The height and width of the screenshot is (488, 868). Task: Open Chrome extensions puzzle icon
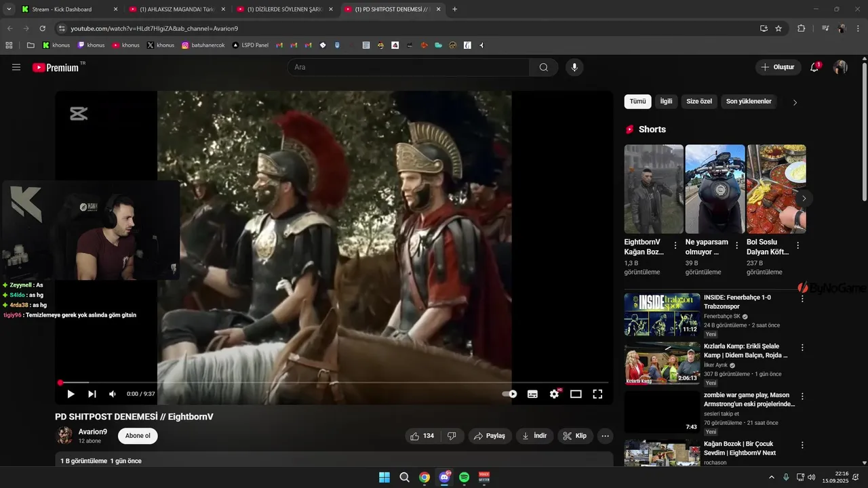(801, 28)
